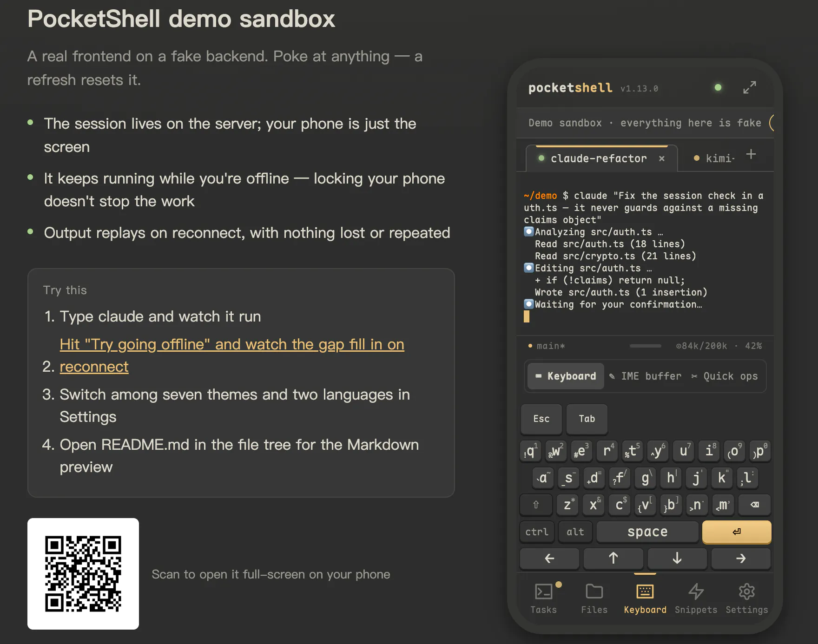Expand the pocketshell phone view to fullscreen
This screenshot has height=644, width=818.
point(749,87)
